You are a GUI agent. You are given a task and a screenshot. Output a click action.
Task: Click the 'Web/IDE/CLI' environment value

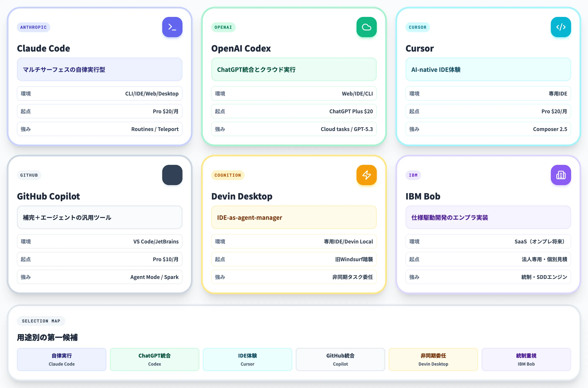click(x=357, y=94)
